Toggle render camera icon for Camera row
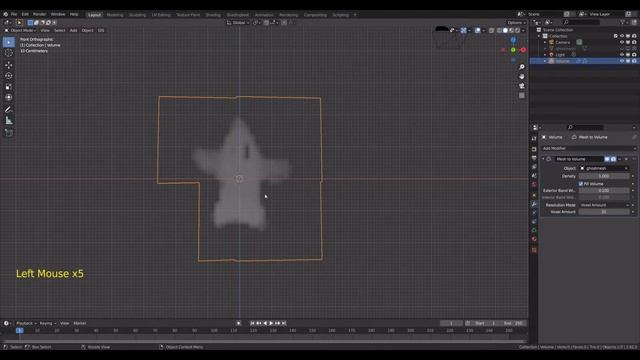Image resolution: width=640 pixels, height=360 pixels. pos(634,42)
